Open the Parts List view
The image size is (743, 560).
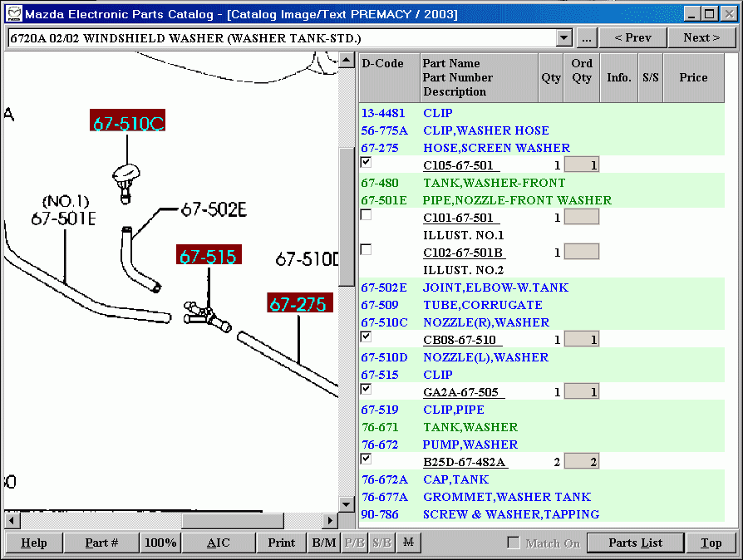click(635, 543)
